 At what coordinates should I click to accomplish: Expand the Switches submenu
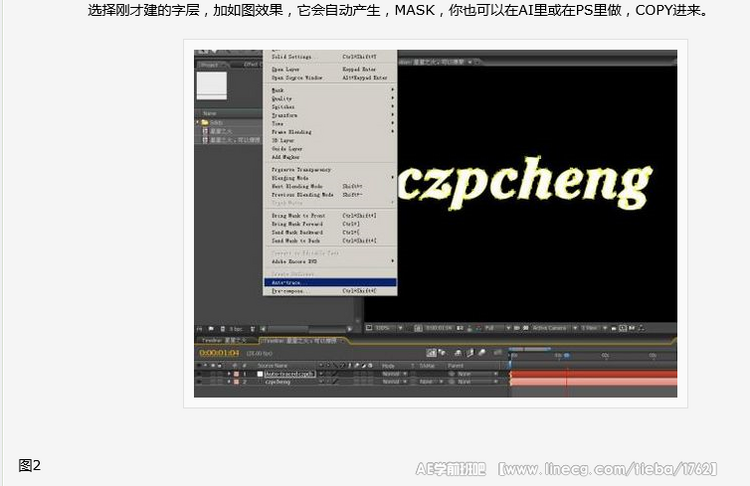[x=330, y=107]
